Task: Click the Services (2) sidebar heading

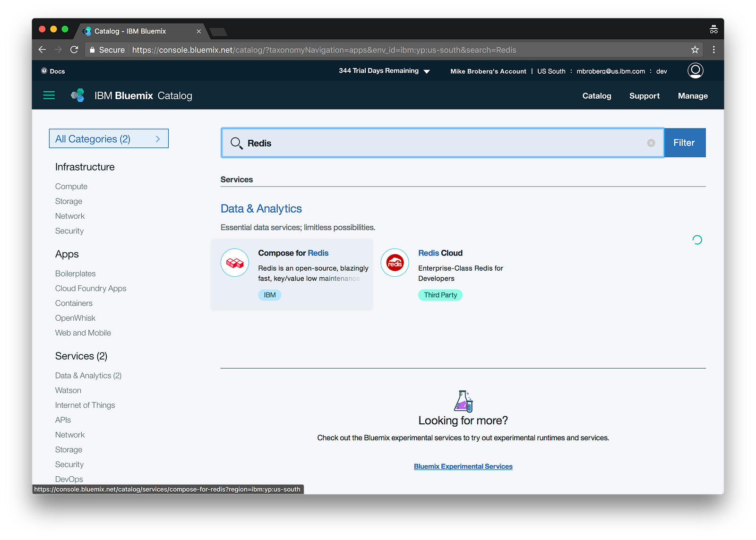Action: point(81,356)
